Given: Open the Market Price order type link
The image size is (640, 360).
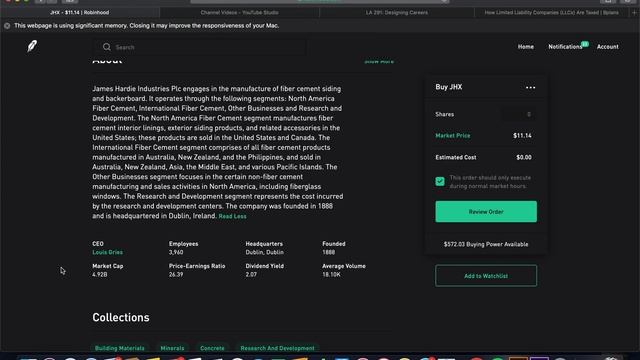Looking at the screenshot, I should coord(453,136).
